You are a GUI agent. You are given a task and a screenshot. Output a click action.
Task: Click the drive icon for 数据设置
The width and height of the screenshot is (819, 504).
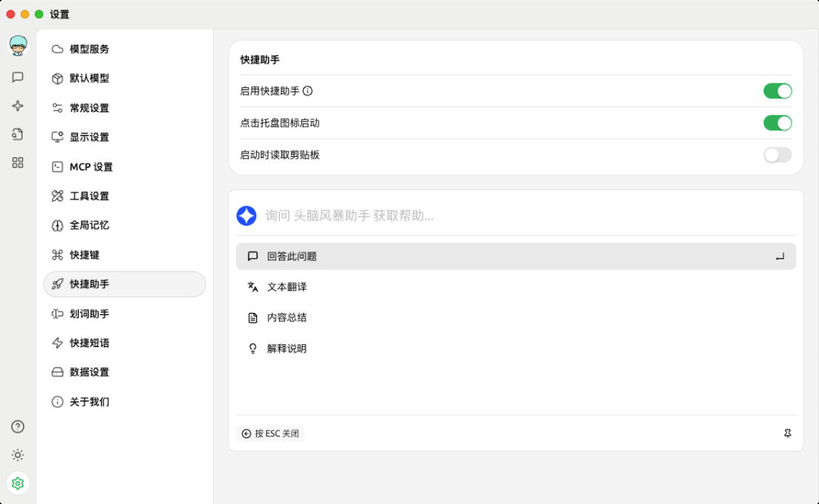[x=58, y=372]
